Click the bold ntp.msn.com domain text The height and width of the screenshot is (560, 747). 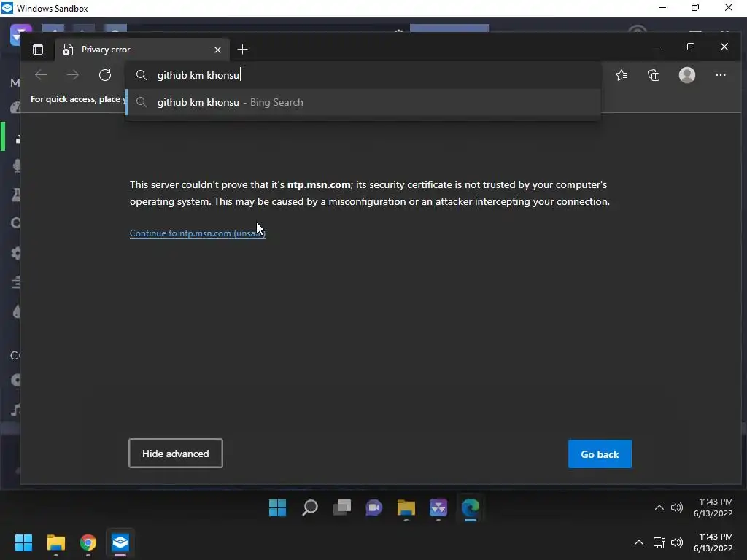coord(319,184)
